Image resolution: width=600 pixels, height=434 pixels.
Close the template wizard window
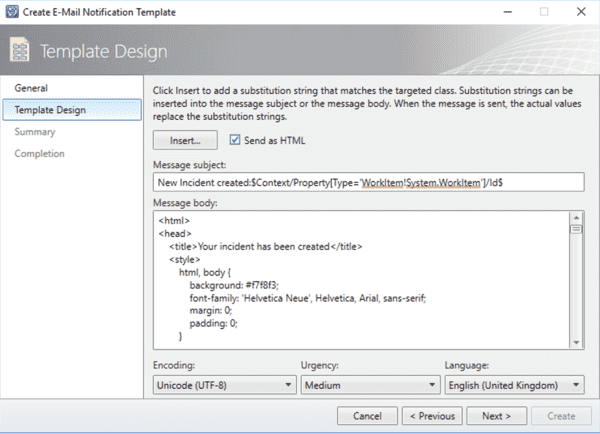point(580,11)
